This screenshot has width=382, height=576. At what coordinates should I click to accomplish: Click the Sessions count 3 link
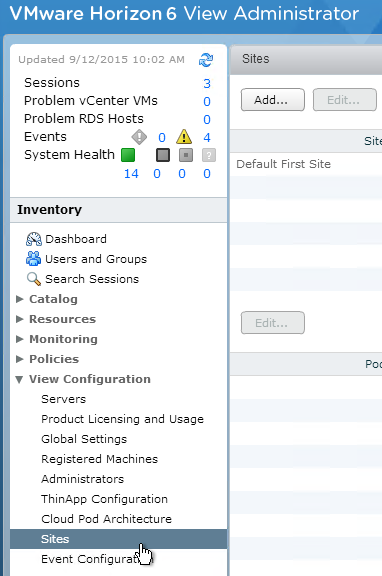[207, 83]
